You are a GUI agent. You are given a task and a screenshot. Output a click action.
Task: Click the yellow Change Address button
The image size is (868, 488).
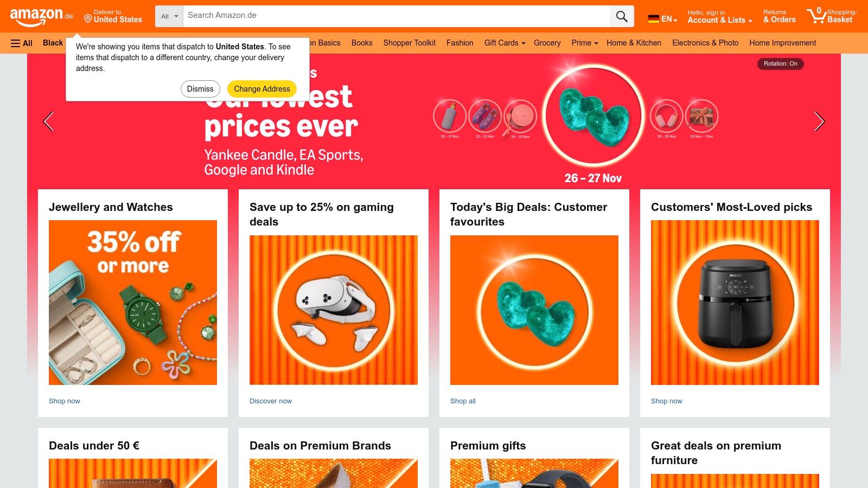(x=262, y=89)
